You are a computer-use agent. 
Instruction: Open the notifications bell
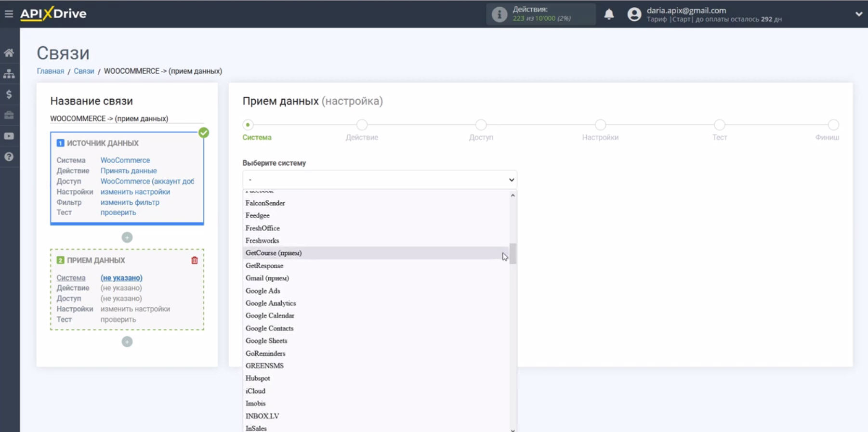pos(609,14)
